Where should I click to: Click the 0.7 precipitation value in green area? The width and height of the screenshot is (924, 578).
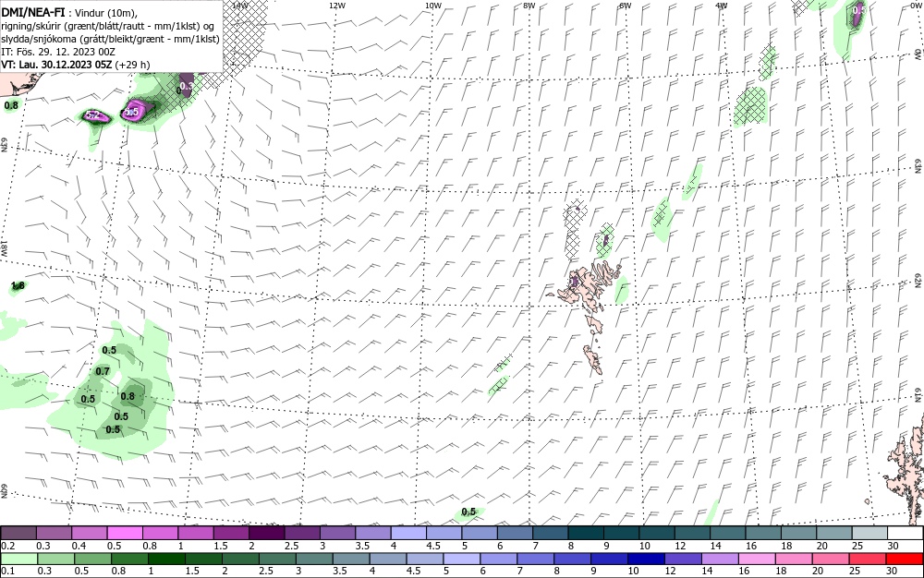point(103,371)
